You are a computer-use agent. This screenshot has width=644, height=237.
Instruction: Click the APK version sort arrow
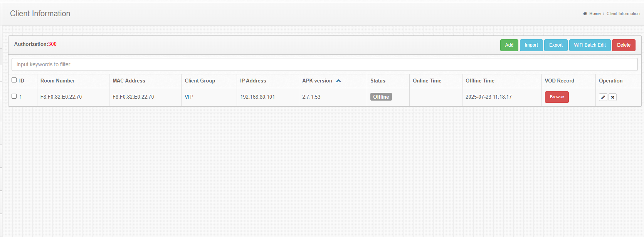point(338,81)
